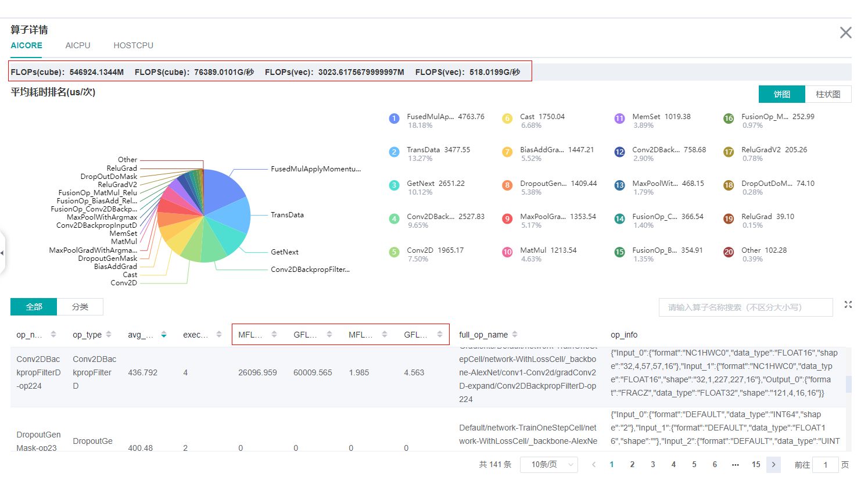Click the operator name search field
The height and width of the screenshot is (495, 868).
point(745,307)
